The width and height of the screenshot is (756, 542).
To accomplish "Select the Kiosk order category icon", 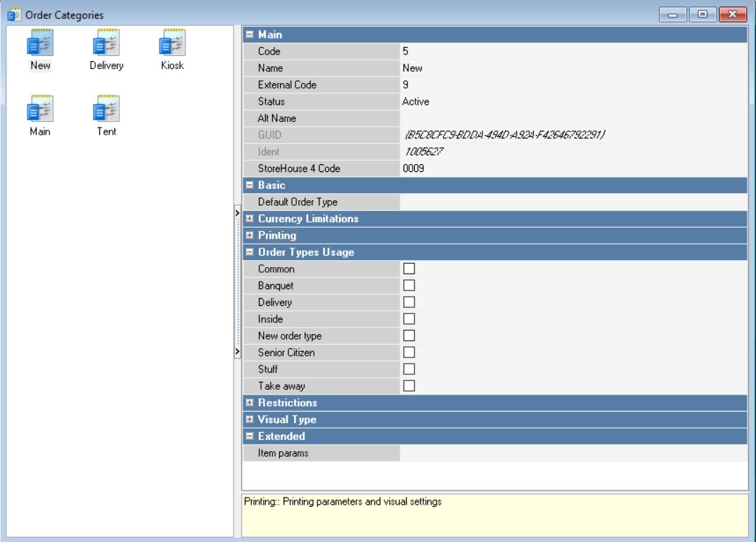I will click(x=172, y=43).
